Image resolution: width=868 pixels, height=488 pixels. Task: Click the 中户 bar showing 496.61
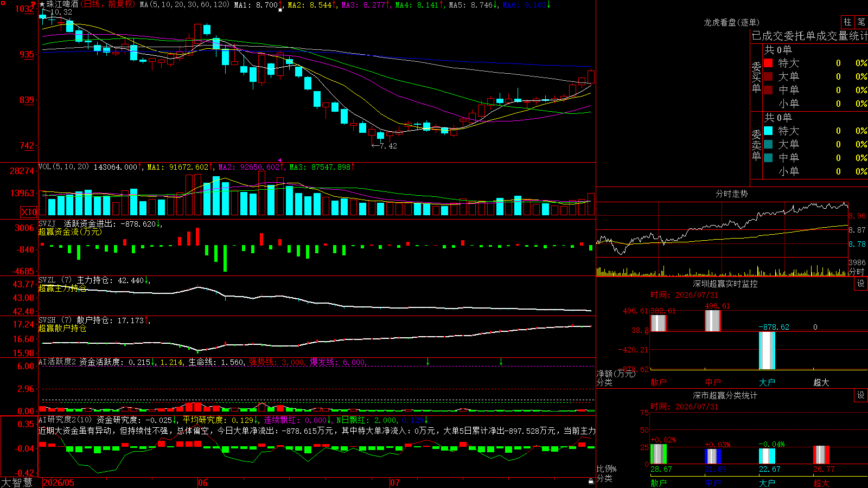coord(713,320)
